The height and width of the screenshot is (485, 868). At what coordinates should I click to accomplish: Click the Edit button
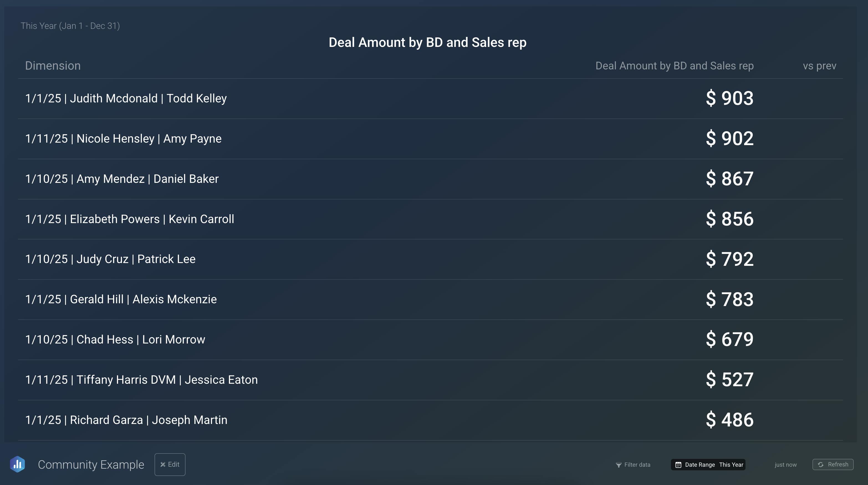(170, 464)
